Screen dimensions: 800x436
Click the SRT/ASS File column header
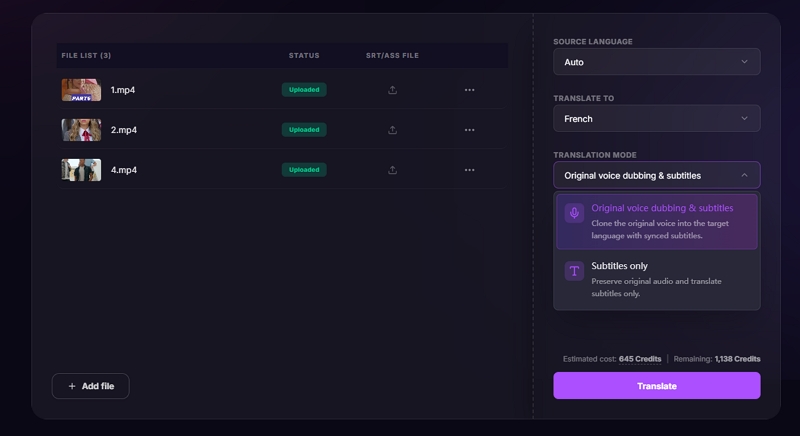pyautogui.click(x=392, y=56)
